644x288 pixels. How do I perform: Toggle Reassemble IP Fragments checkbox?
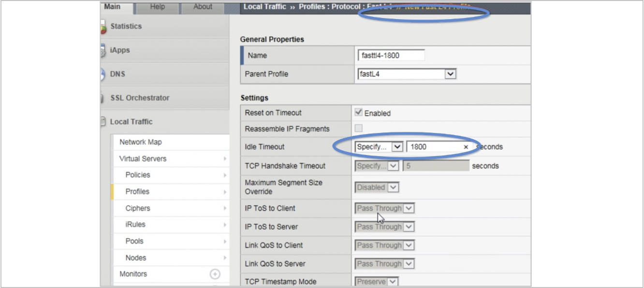(x=358, y=128)
